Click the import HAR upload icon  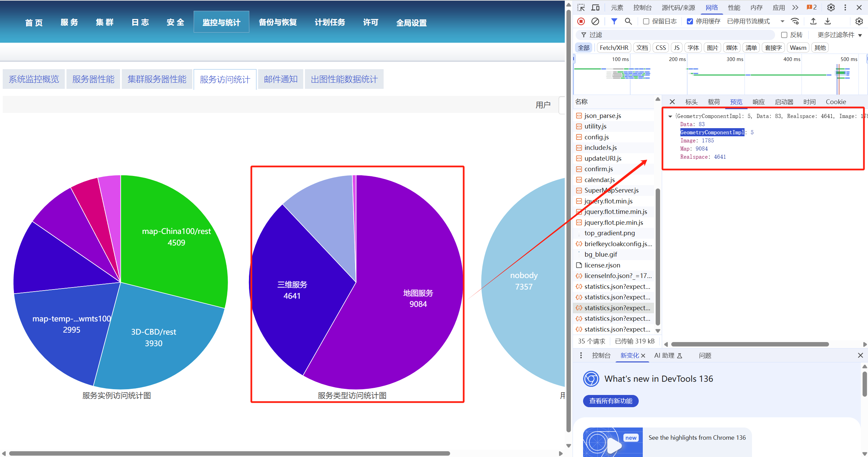(x=813, y=21)
